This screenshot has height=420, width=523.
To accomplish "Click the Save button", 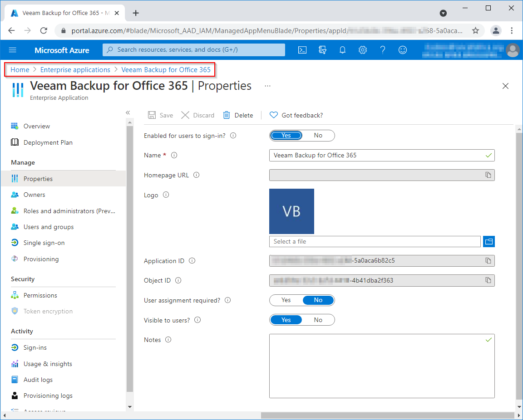I will click(x=160, y=115).
